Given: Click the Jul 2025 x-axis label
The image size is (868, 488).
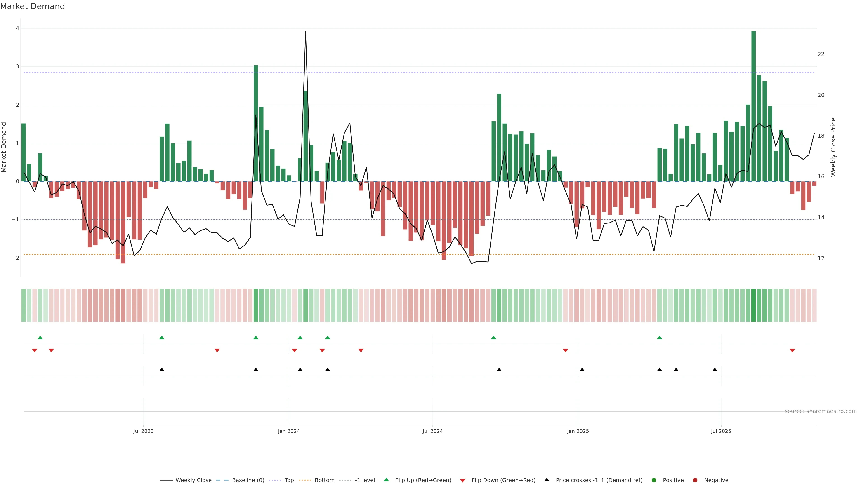Looking at the screenshot, I should pos(721,431).
